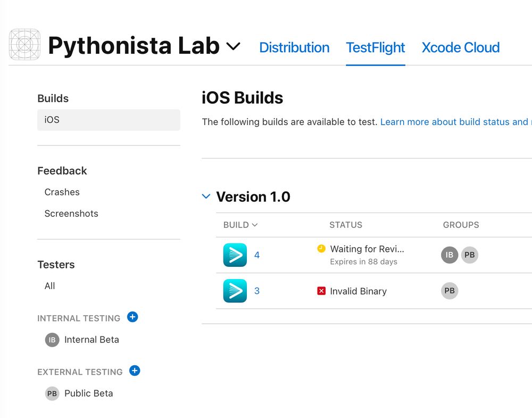Open the Pythonista Lab app switcher chevron

pos(233,46)
